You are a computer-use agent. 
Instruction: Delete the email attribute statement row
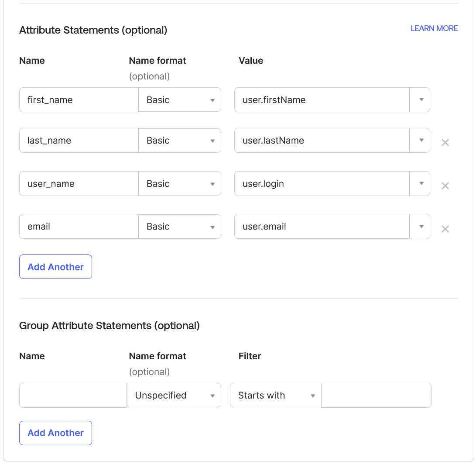pos(445,229)
